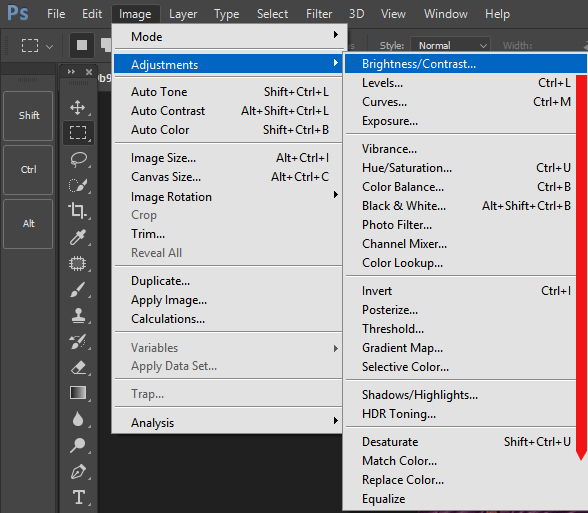
Task: Choose Brightness/Contrast adjustment
Action: tap(465, 64)
